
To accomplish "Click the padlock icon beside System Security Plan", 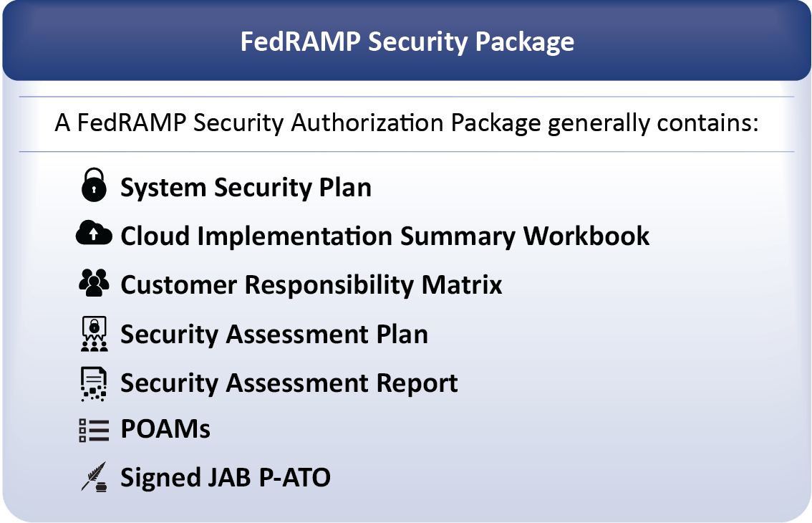I will tap(94, 185).
